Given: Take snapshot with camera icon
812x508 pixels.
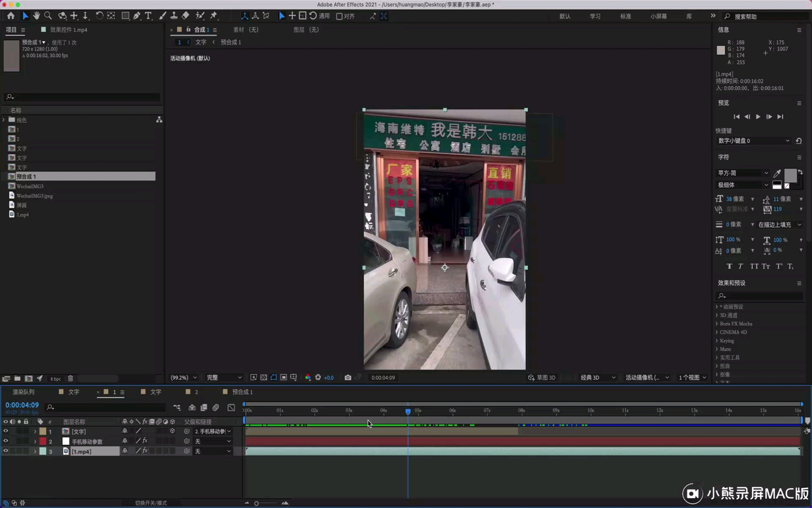Looking at the screenshot, I should (348, 378).
